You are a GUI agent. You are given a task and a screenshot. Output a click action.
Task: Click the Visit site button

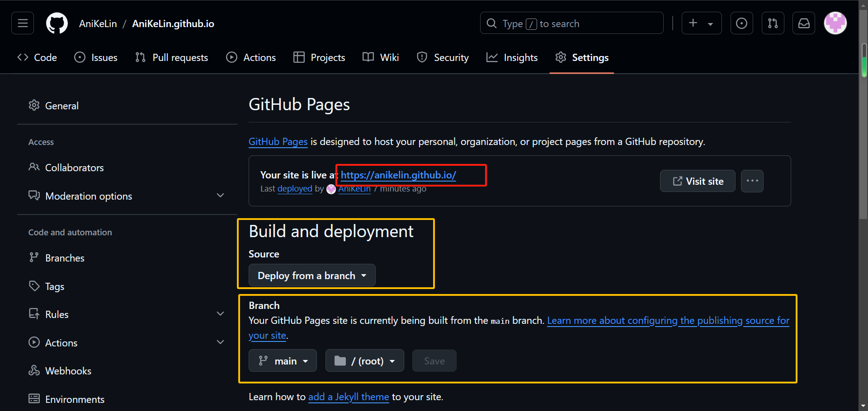[698, 181]
